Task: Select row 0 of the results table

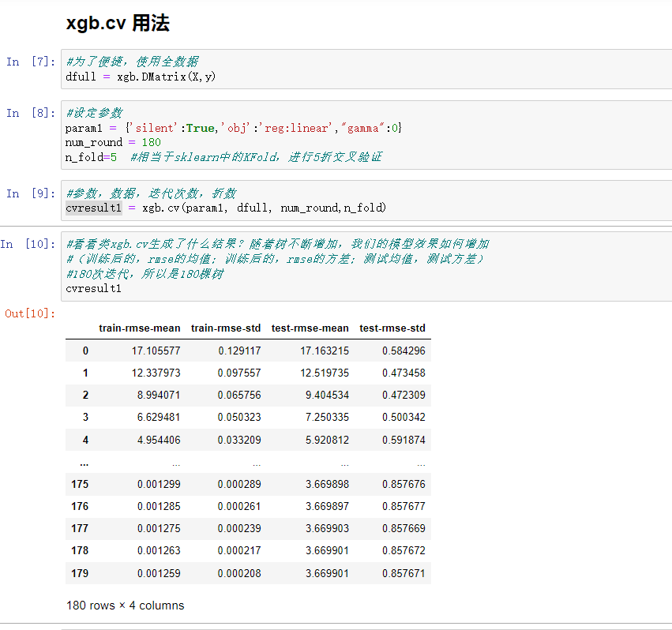Action: (237, 350)
